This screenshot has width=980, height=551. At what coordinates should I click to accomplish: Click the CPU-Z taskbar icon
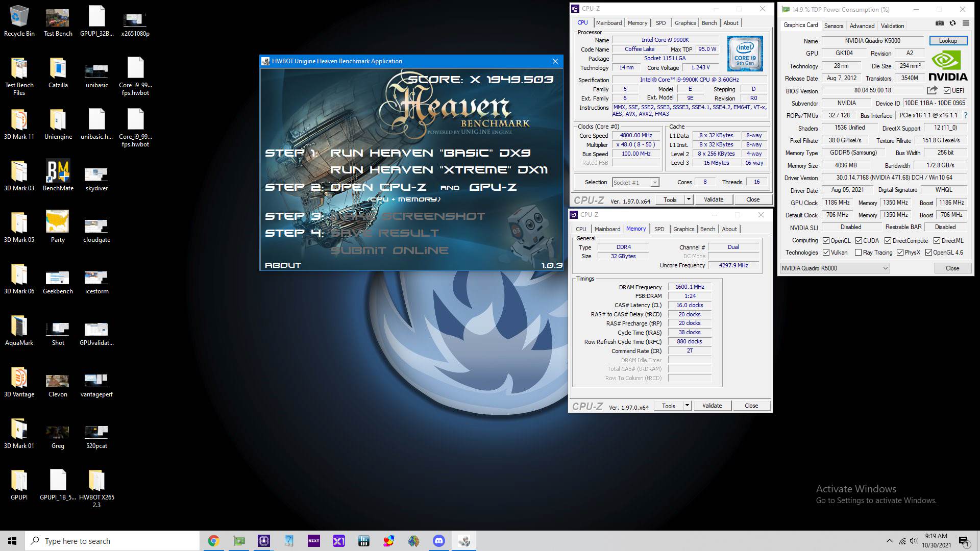click(x=264, y=541)
